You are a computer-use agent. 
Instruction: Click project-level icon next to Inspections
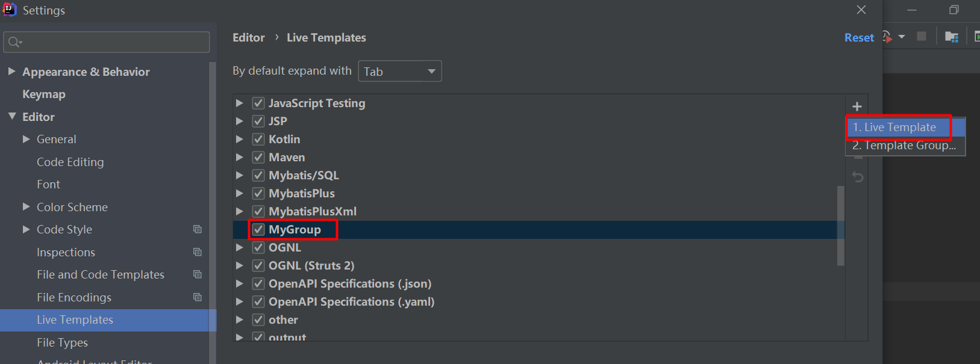click(197, 252)
